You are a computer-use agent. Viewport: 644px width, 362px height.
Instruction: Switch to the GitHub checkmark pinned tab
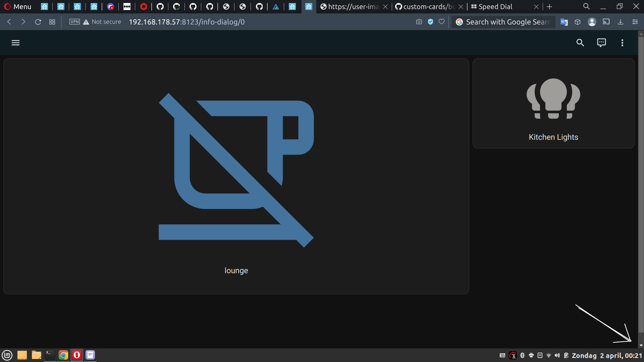click(176, 7)
